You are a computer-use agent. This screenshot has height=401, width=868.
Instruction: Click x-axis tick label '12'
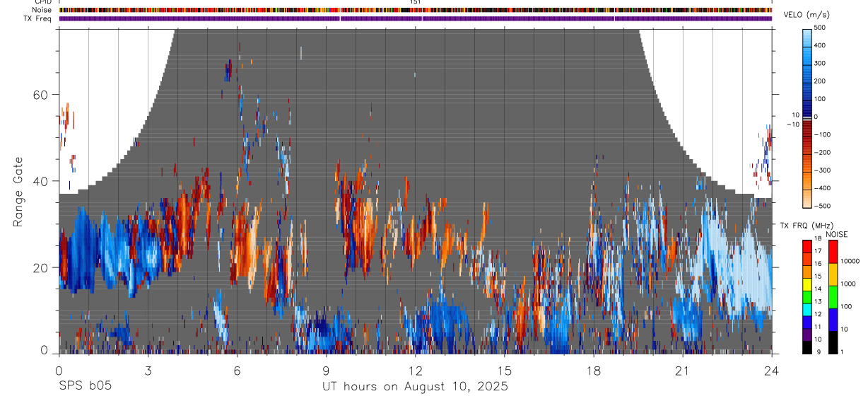click(x=416, y=370)
